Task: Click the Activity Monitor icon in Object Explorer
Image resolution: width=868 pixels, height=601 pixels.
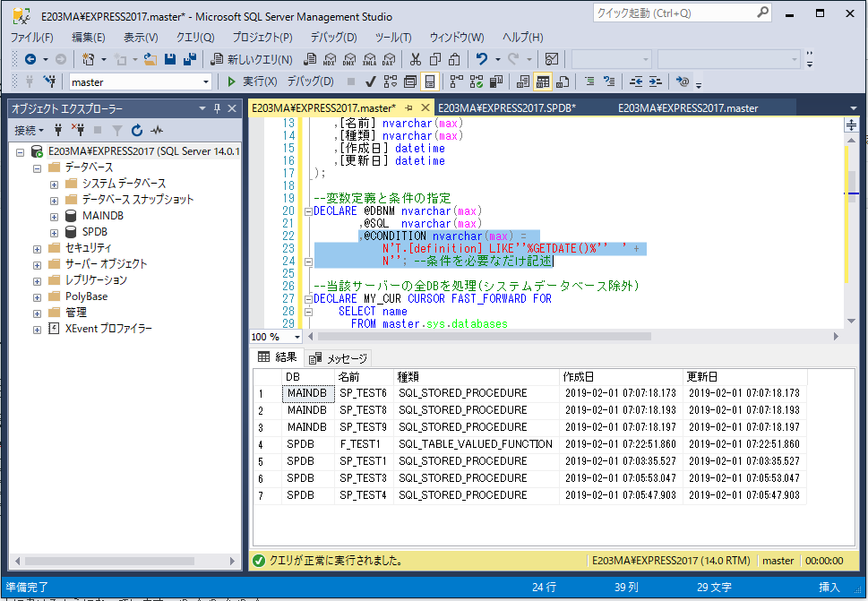Action: (x=158, y=130)
